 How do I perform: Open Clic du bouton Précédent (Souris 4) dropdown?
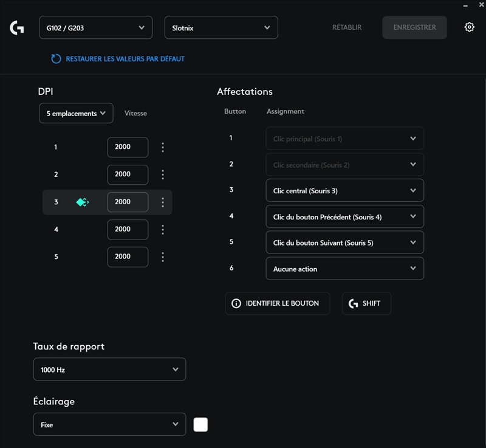point(344,217)
